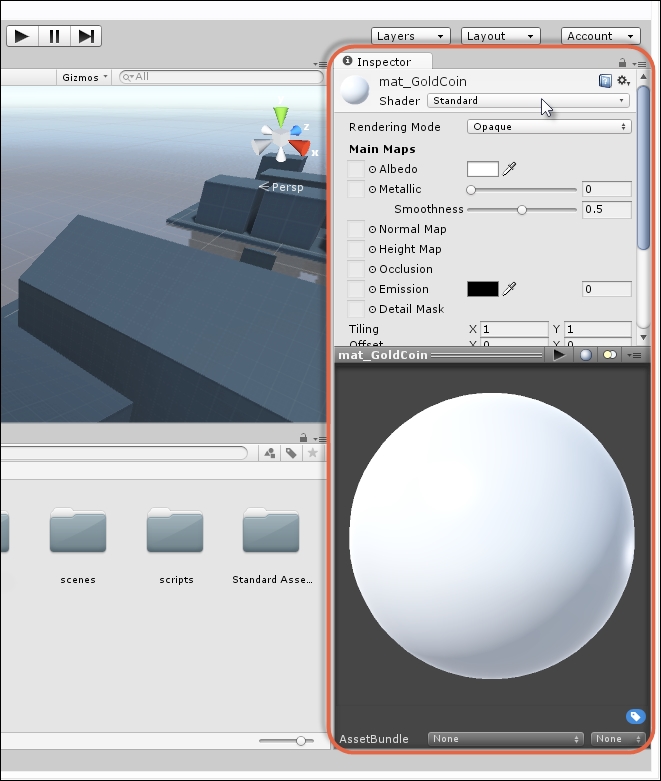
Task: Click the Detail Mask texture slot
Action: click(356, 309)
